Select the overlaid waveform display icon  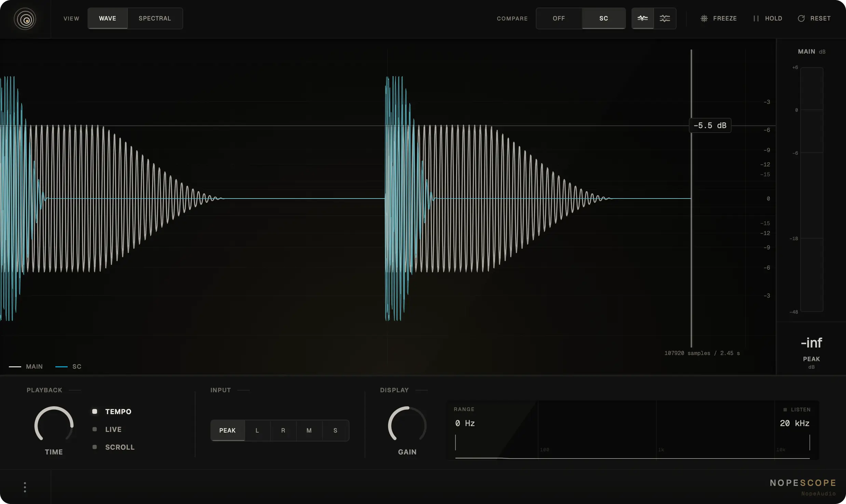coord(643,18)
